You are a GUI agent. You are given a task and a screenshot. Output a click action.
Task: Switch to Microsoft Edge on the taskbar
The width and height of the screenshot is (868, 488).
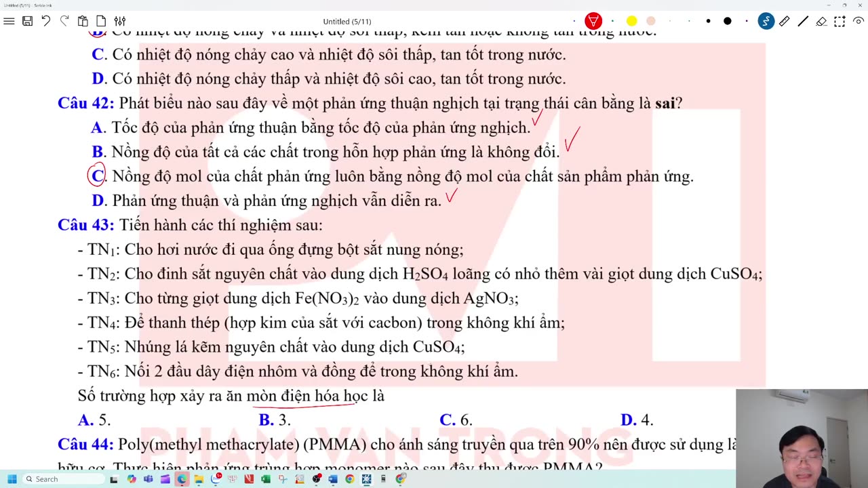click(182, 479)
